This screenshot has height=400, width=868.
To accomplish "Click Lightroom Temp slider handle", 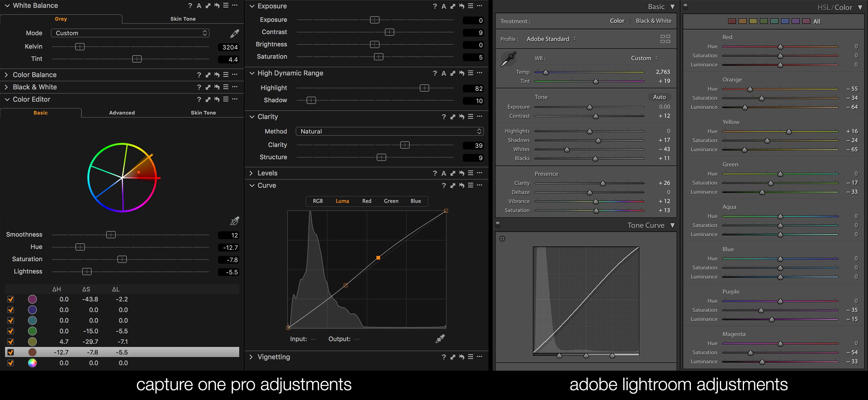I will [545, 72].
